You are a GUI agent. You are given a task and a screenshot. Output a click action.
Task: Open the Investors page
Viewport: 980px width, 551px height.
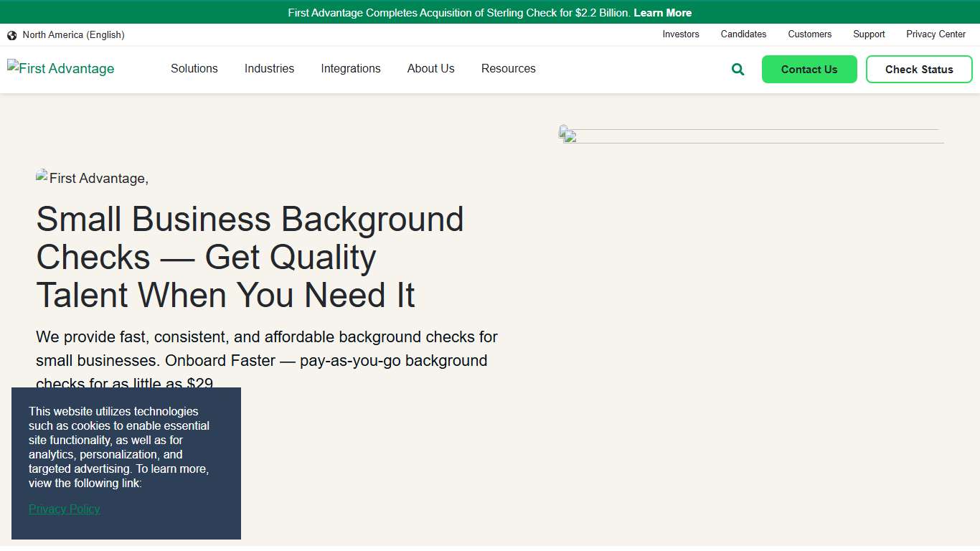[680, 34]
